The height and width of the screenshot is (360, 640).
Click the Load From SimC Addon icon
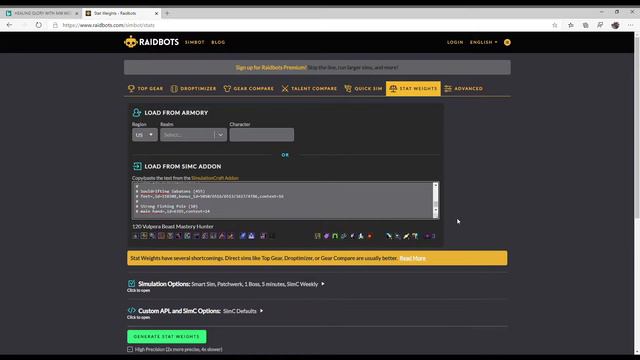[x=137, y=166]
